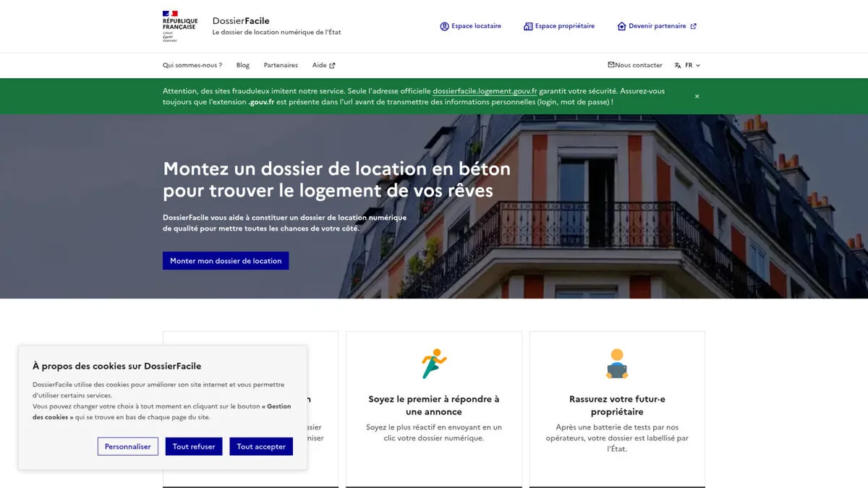Open Devenir partenaire link

(x=657, y=26)
